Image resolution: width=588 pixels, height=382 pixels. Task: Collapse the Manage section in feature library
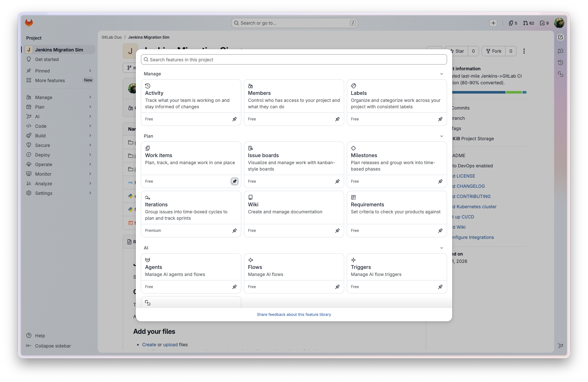tap(442, 74)
